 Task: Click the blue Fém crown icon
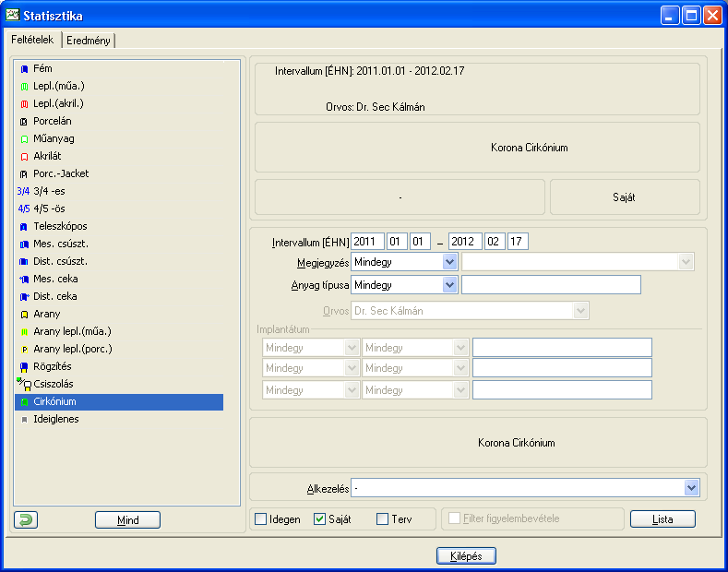tap(24, 69)
